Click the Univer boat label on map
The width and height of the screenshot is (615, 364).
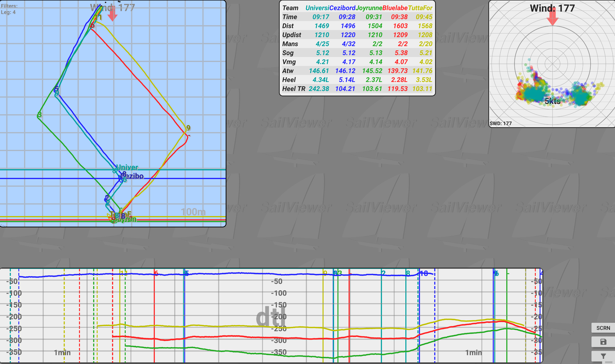click(x=127, y=168)
